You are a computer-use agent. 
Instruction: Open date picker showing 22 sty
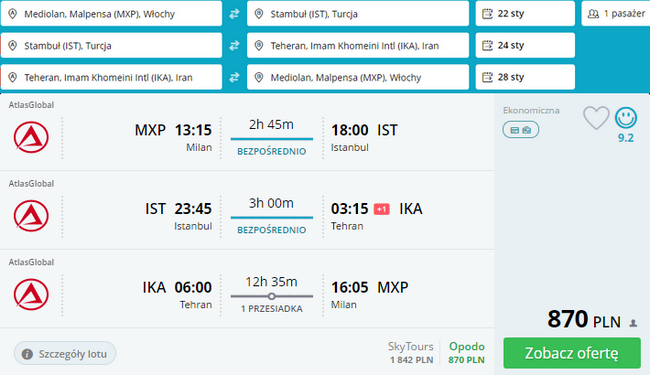click(525, 14)
